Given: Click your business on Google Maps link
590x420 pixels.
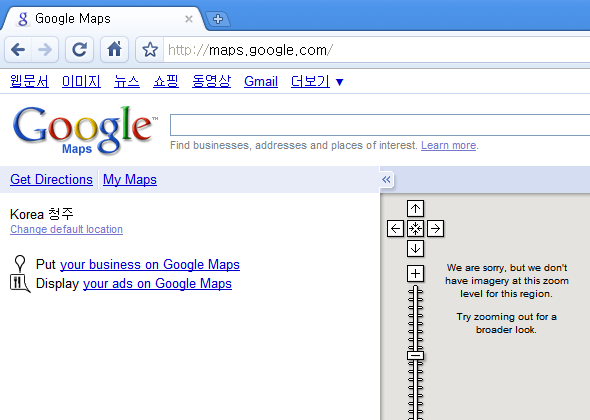Looking at the screenshot, I should [x=150, y=265].
